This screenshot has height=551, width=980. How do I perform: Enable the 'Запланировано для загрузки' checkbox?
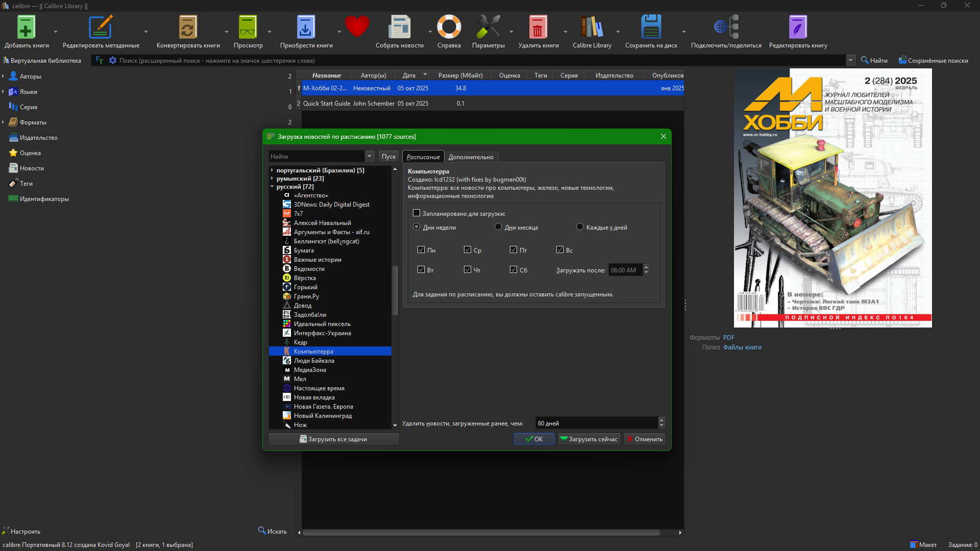[416, 213]
